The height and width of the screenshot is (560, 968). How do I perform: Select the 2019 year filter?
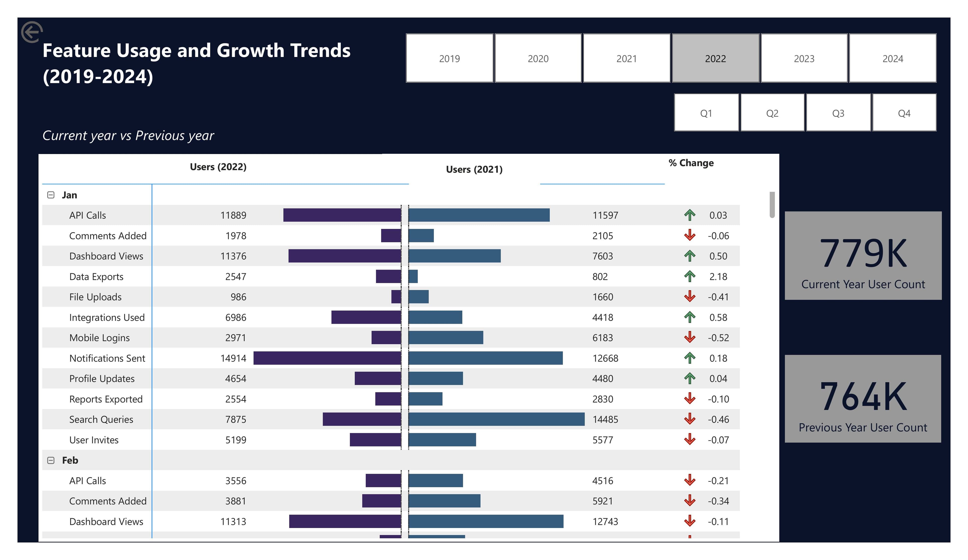tap(449, 58)
